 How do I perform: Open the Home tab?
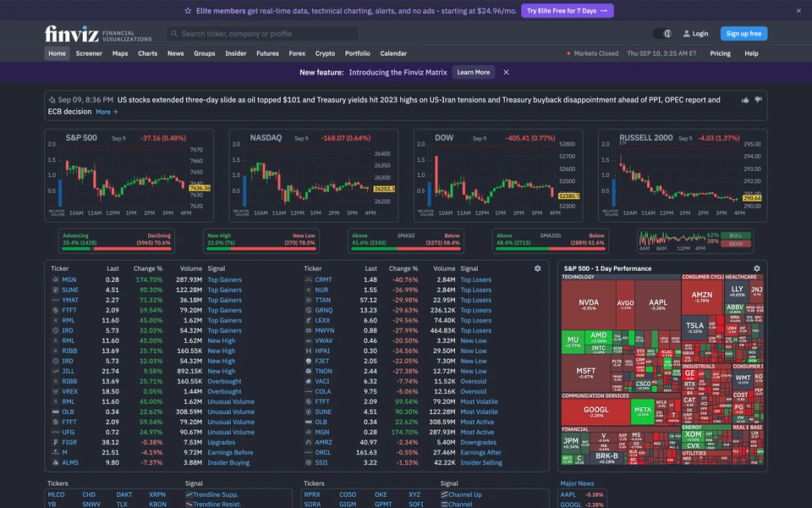(x=57, y=53)
